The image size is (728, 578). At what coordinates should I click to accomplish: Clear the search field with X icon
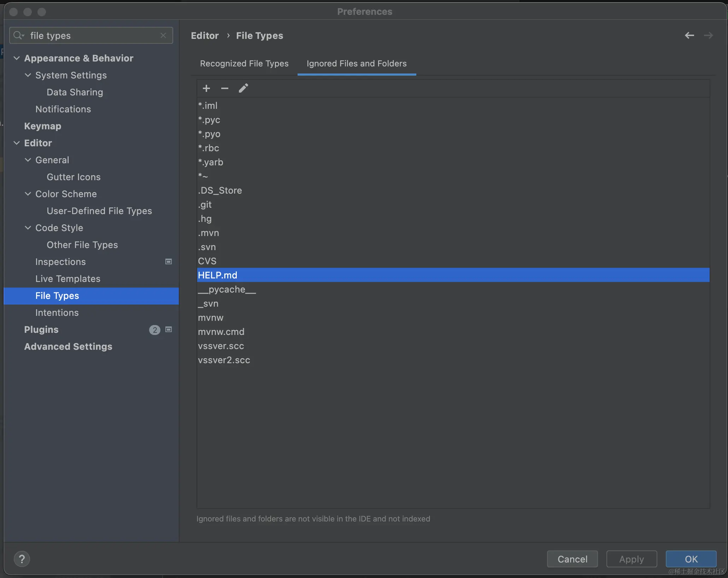coord(163,35)
